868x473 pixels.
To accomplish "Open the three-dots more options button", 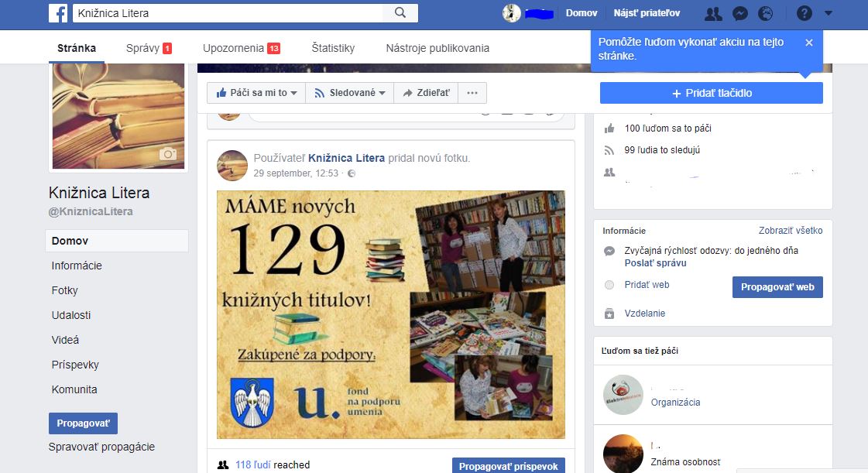I will [x=472, y=93].
